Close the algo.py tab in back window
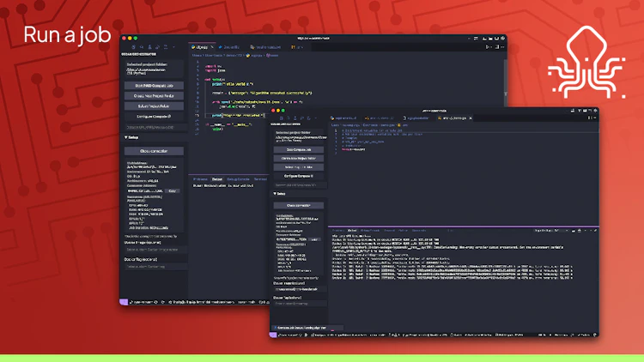The image size is (644, 362). [x=212, y=47]
